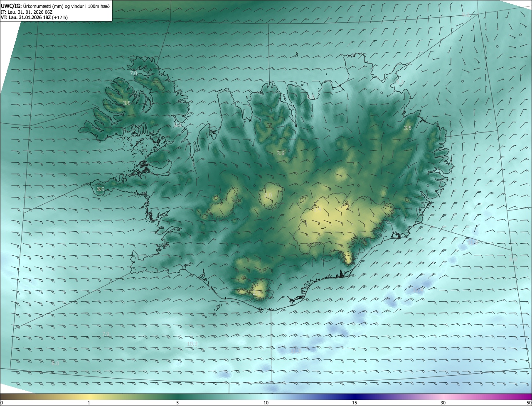Click the 7.0 precipitation label in Westfjords
Screen dimensions: 532x406
click(x=133, y=73)
